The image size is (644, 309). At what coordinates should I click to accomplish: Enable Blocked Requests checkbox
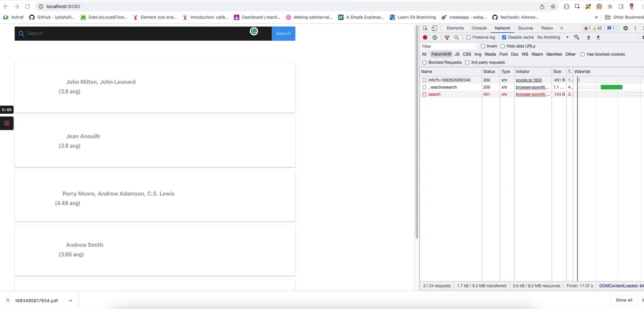(x=424, y=62)
